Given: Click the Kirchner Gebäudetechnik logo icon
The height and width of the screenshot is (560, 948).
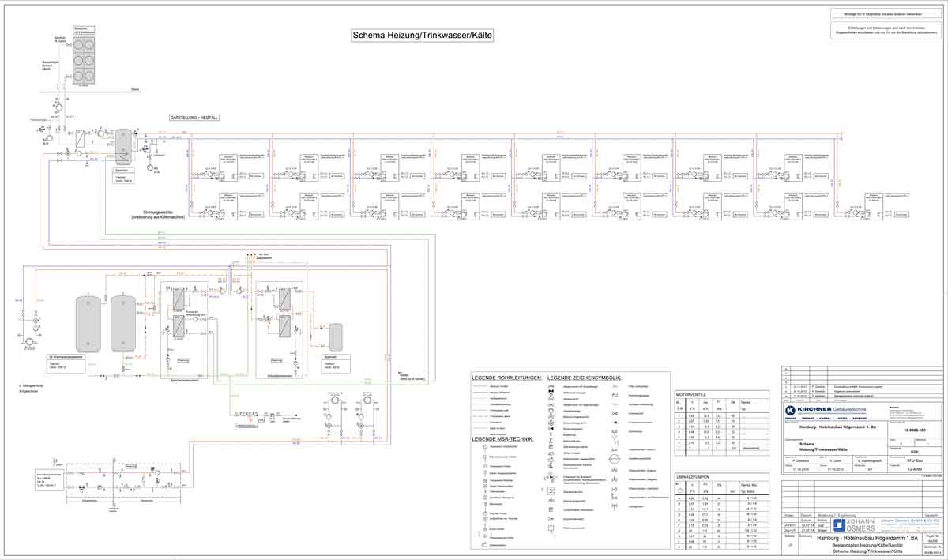Looking at the screenshot, I should pos(790,411).
